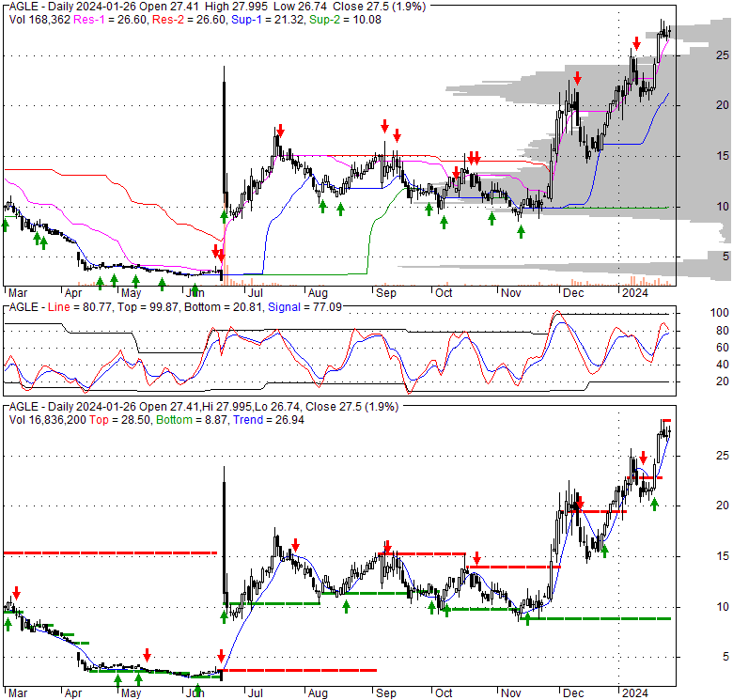Click the 5 price label on top chart axis

(725, 257)
